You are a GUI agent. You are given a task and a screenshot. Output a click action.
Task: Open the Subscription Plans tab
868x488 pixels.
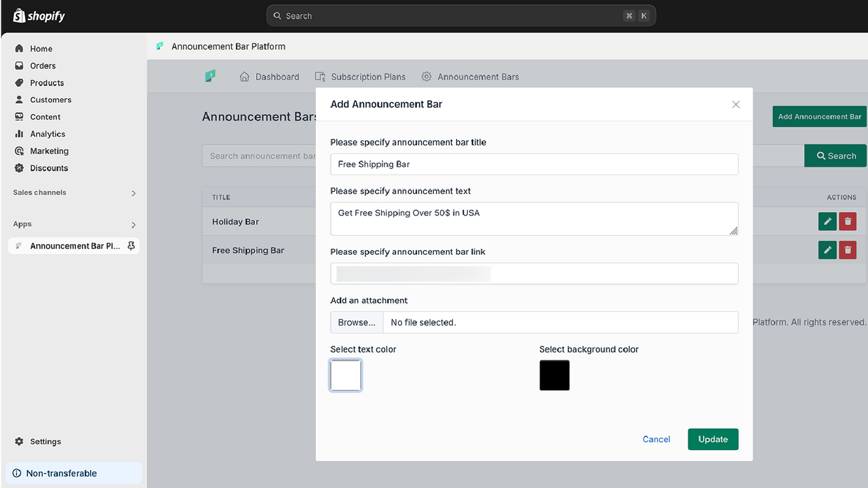360,77
